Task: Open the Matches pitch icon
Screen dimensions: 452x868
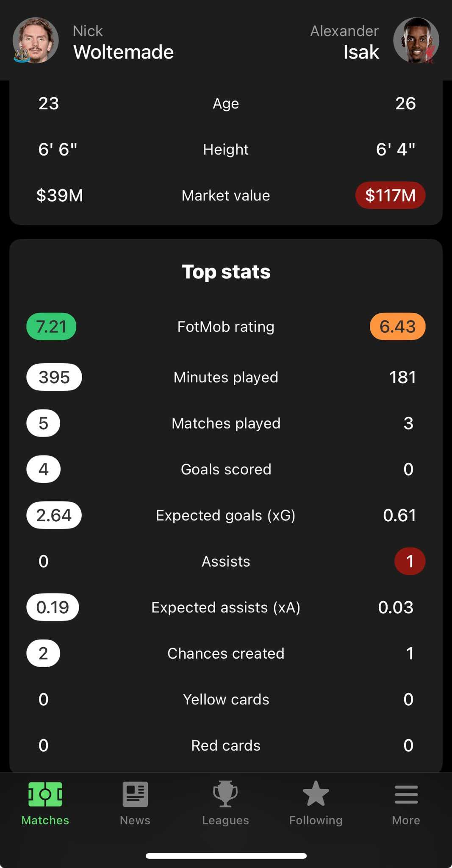Action: [45, 794]
